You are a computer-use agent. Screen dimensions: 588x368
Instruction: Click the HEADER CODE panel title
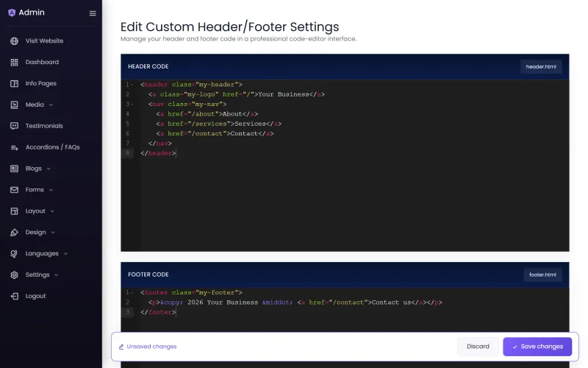148,66
